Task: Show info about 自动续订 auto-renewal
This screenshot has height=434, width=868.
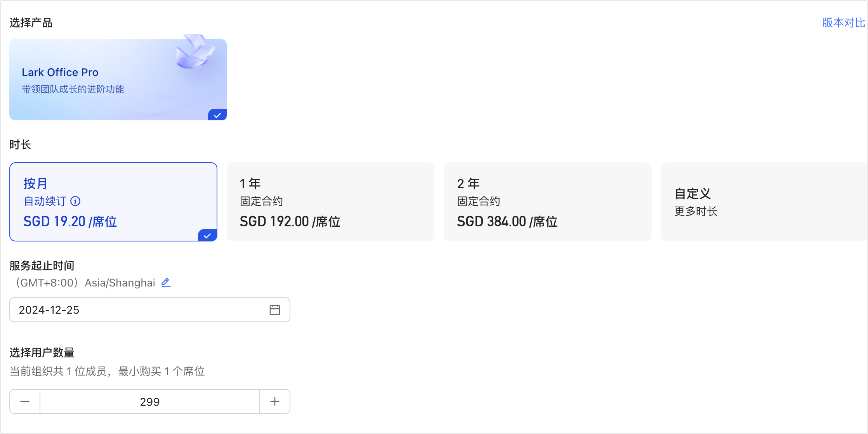Action: point(75,201)
